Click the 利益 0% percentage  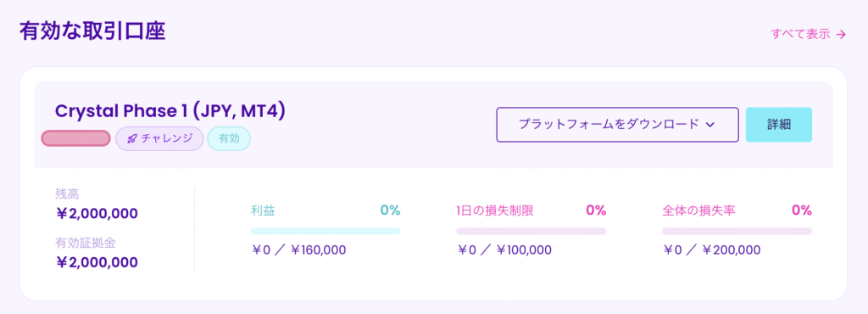click(x=390, y=210)
